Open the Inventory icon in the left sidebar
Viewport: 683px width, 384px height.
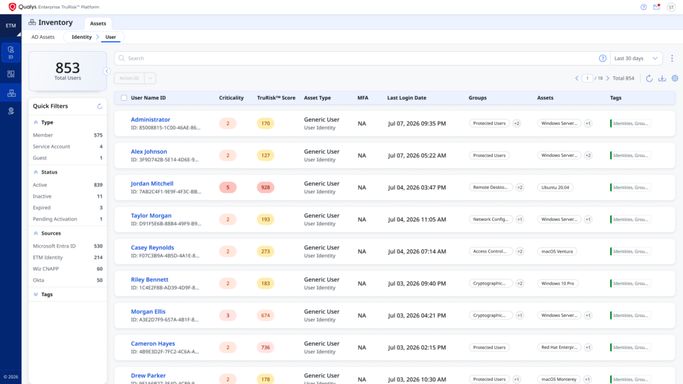[11, 93]
